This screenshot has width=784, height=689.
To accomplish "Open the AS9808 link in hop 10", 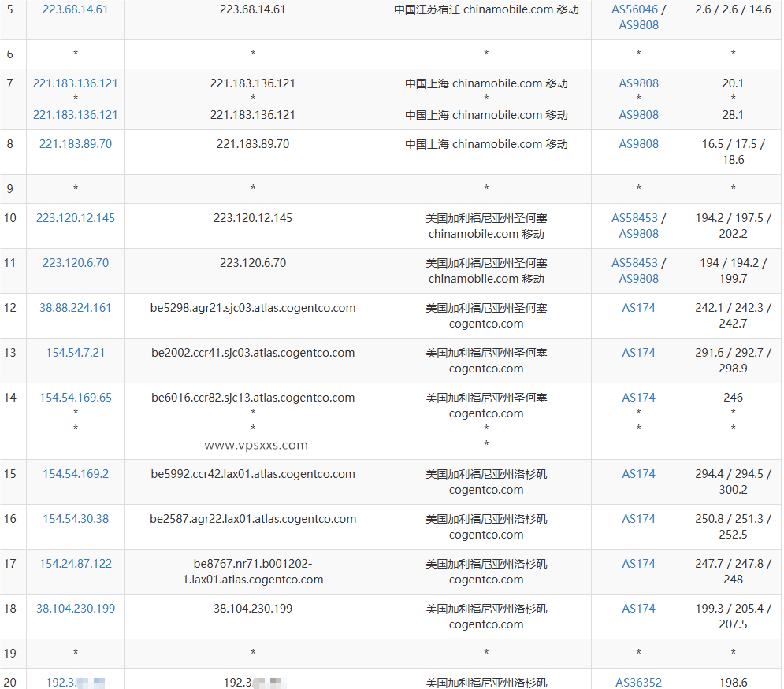I will click(x=638, y=234).
